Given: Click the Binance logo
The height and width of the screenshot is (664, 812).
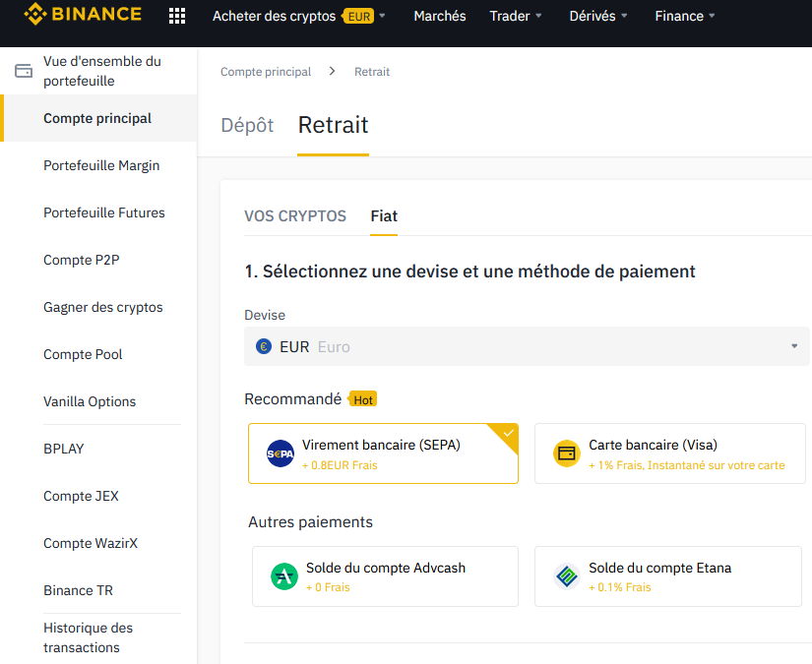Looking at the screenshot, I should [x=83, y=14].
